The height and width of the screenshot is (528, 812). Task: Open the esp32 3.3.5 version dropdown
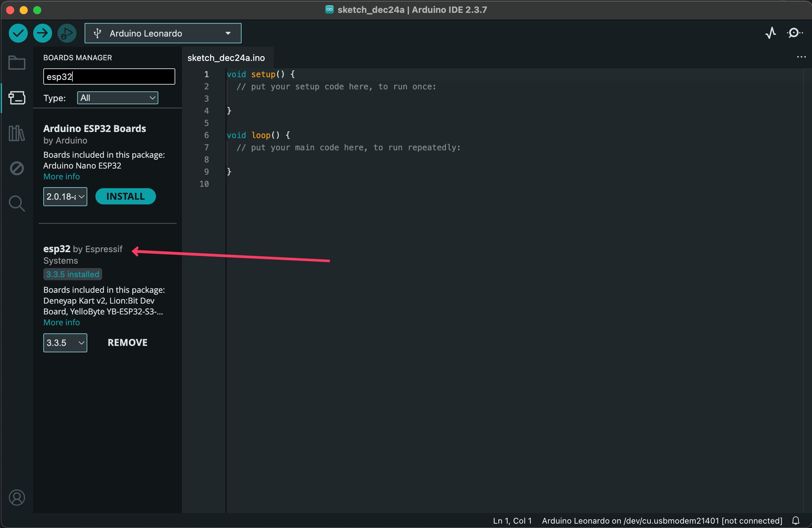click(65, 343)
